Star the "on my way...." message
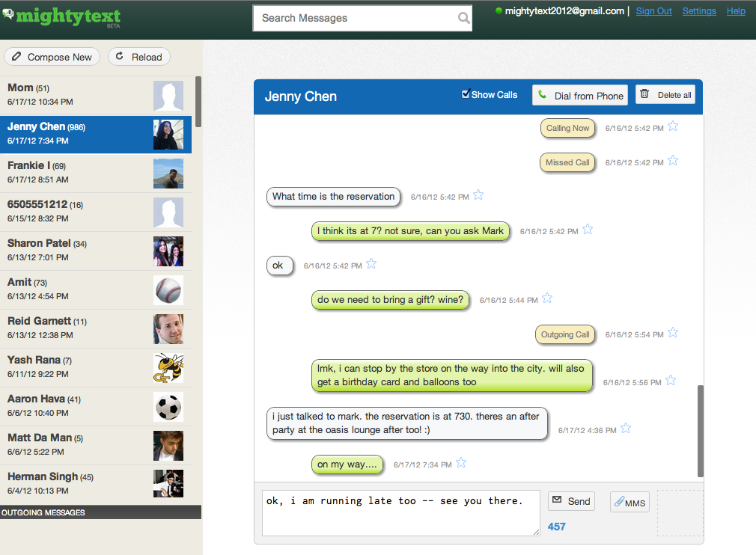 pos(461,463)
